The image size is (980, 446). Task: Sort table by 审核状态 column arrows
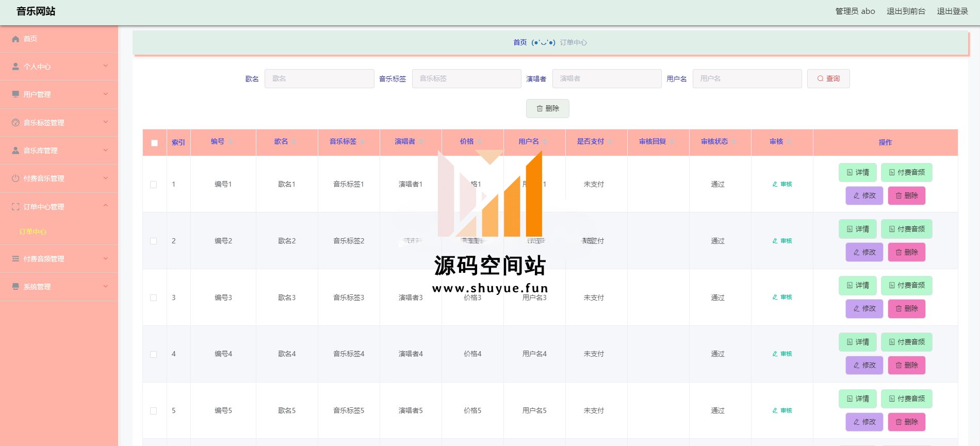(733, 142)
